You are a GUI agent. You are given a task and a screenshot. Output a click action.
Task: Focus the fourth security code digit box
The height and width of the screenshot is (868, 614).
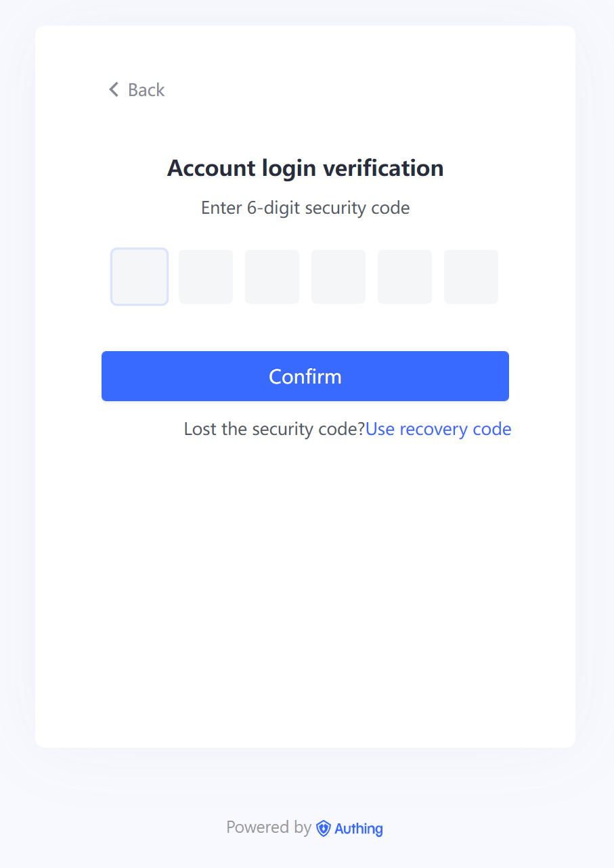[338, 277]
